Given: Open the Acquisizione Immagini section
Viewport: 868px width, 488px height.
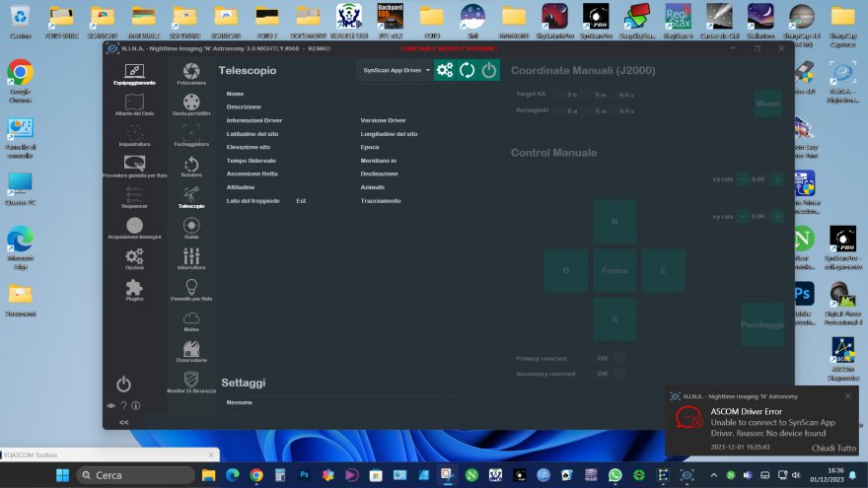Looking at the screenshot, I should [x=134, y=228].
